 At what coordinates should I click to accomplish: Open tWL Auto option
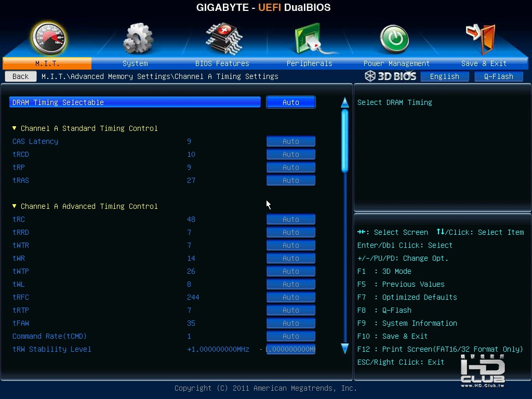pyautogui.click(x=291, y=284)
